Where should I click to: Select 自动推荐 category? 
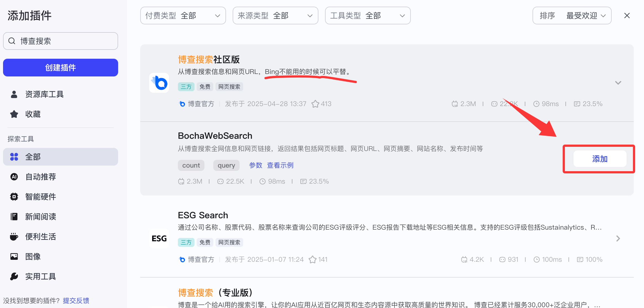point(40,177)
